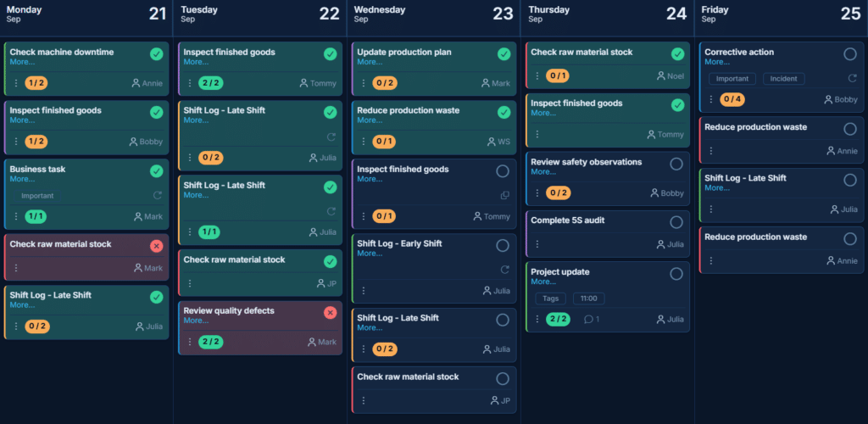Expand More on Update production plan
Image resolution: width=868 pixels, height=424 pixels.
pyautogui.click(x=370, y=62)
